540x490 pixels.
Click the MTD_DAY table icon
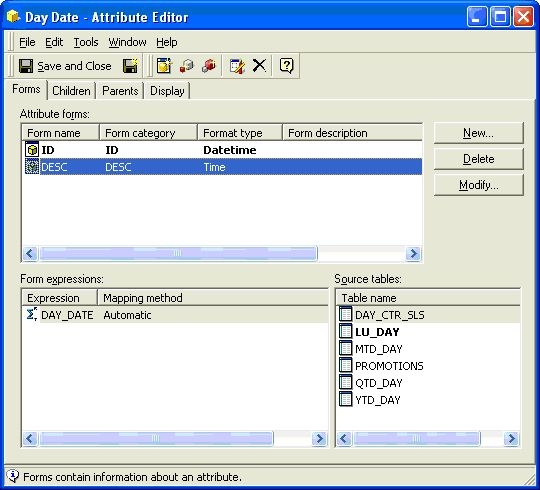[x=345, y=348]
